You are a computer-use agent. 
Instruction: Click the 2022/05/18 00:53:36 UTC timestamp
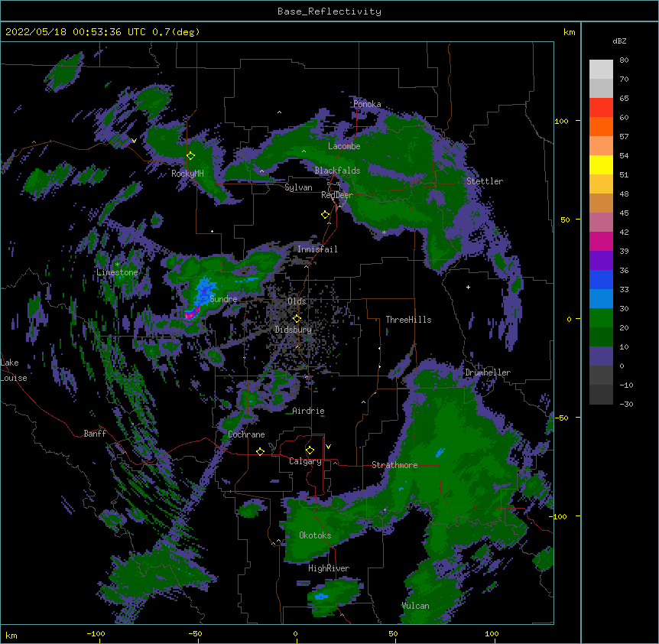coord(75,32)
